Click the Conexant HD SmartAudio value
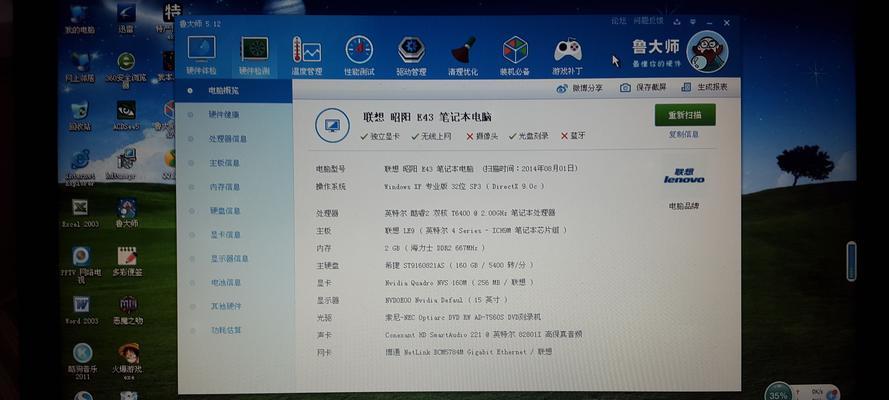The height and width of the screenshot is (400, 889). (483, 335)
